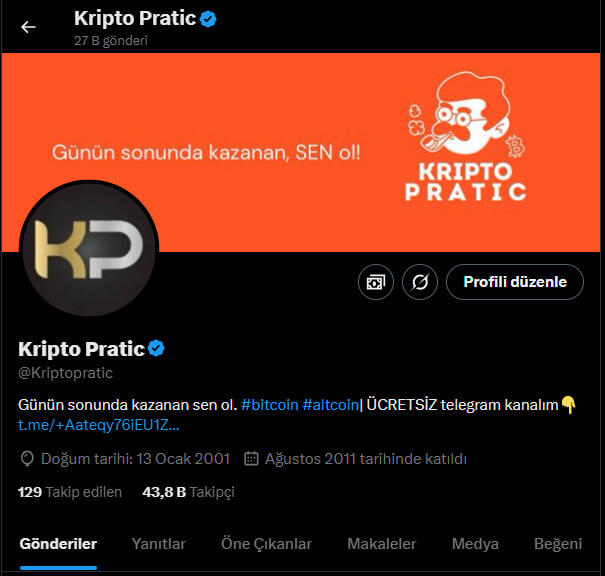Switch to the Öne Çıkanlar tab
Image resolution: width=605 pixels, height=576 pixels.
point(266,544)
